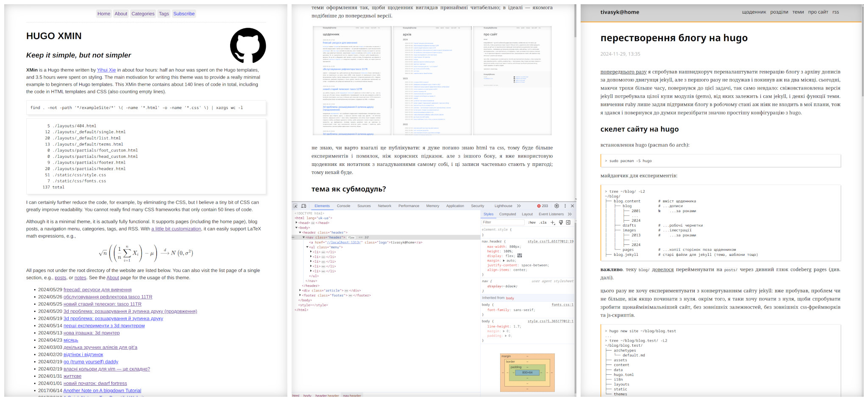Switch to the Computed styles tab
This screenshot has width=868, height=401.
(507, 214)
